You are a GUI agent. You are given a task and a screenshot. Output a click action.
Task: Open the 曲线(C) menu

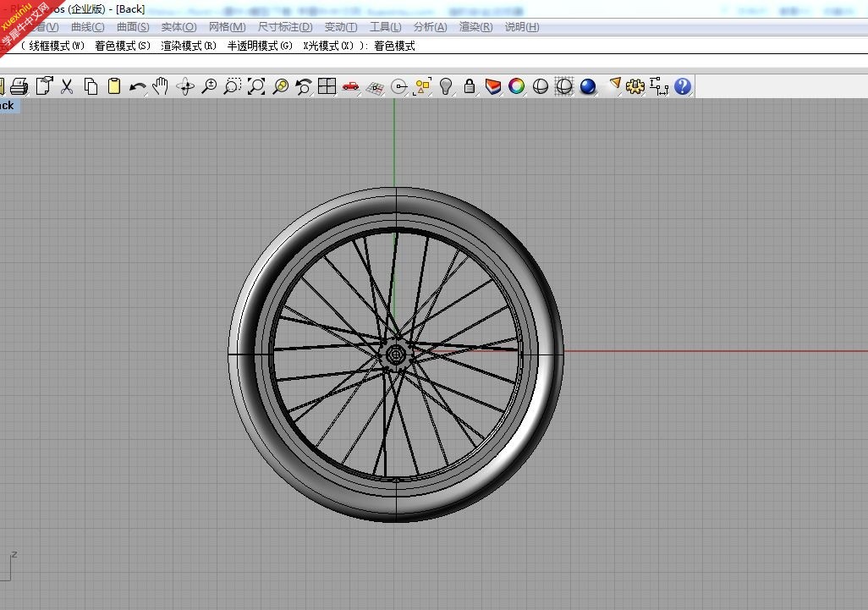[x=87, y=26]
